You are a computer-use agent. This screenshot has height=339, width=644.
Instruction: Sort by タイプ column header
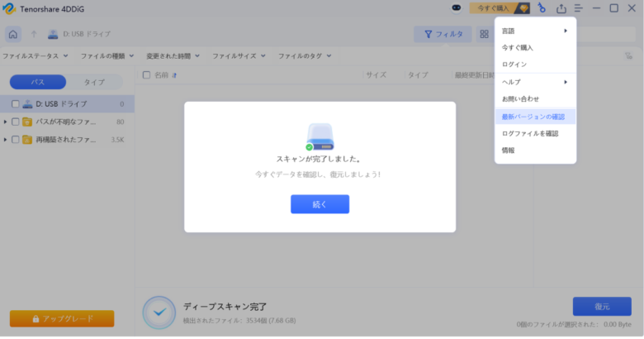pyautogui.click(x=418, y=75)
